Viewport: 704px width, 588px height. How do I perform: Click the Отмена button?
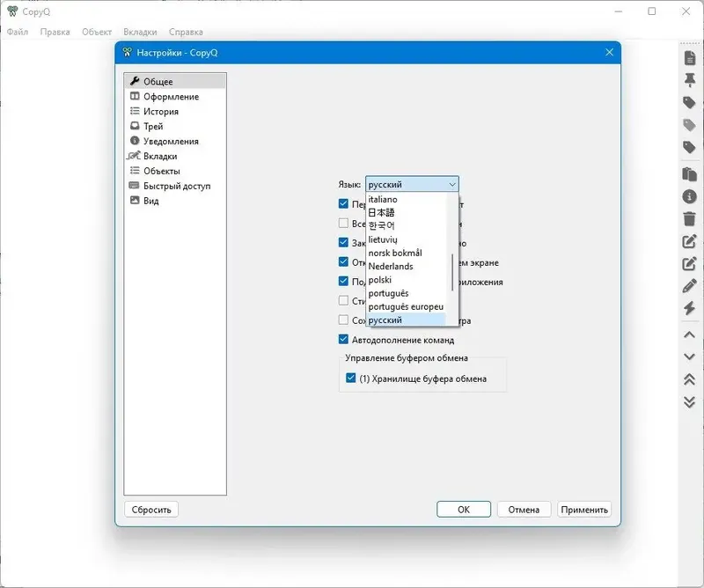click(524, 510)
